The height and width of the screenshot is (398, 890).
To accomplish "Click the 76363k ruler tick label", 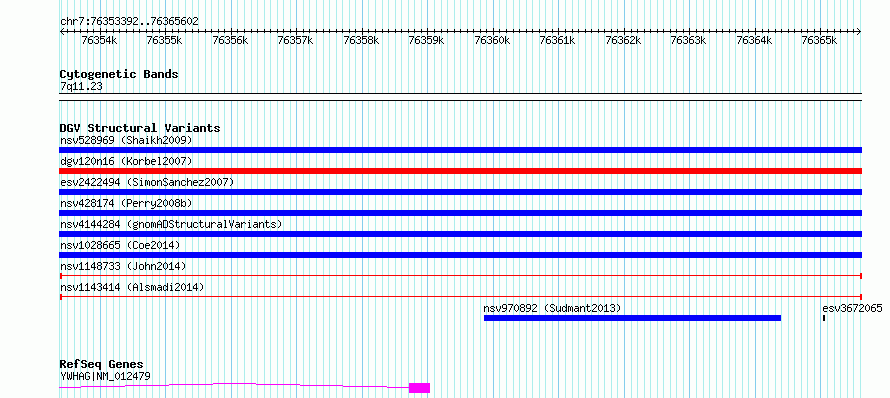I will click(689, 40).
